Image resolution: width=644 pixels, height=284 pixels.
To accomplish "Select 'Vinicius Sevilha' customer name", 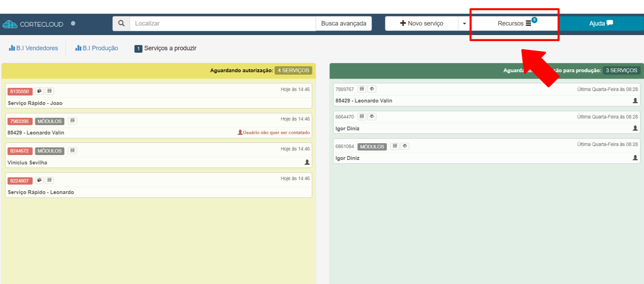I will [x=27, y=162].
